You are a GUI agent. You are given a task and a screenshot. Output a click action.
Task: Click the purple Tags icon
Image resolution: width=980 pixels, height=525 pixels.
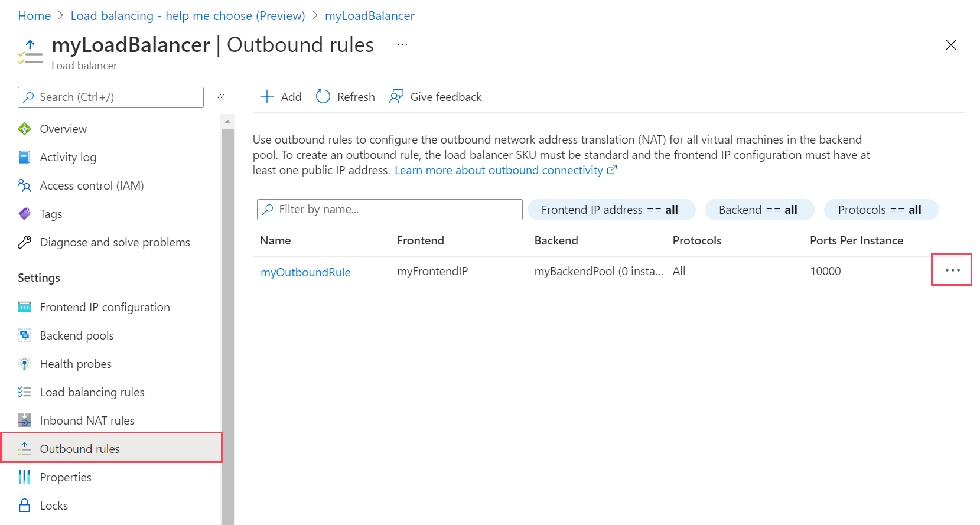click(x=24, y=214)
